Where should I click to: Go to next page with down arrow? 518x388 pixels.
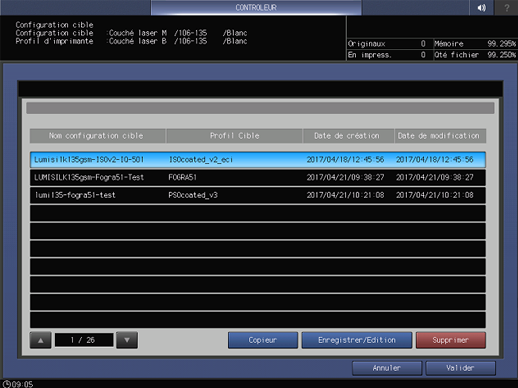click(127, 340)
